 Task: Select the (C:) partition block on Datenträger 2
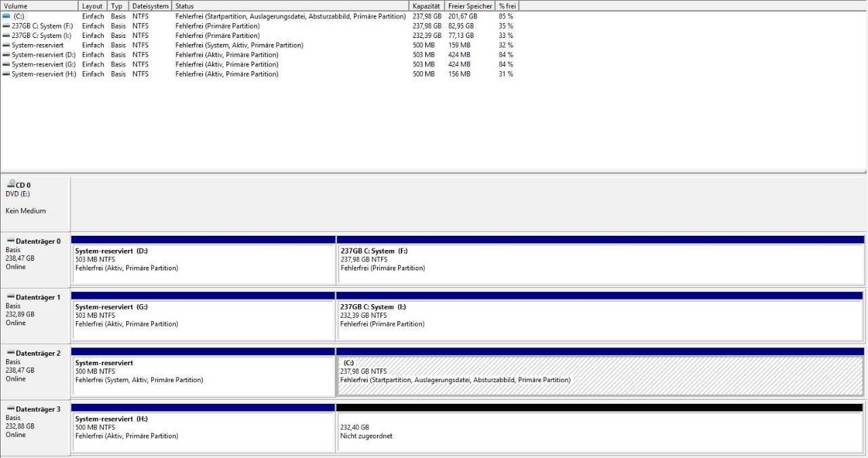600,376
